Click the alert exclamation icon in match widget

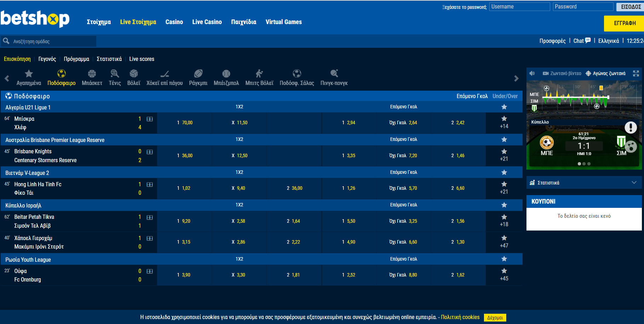(x=631, y=127)
